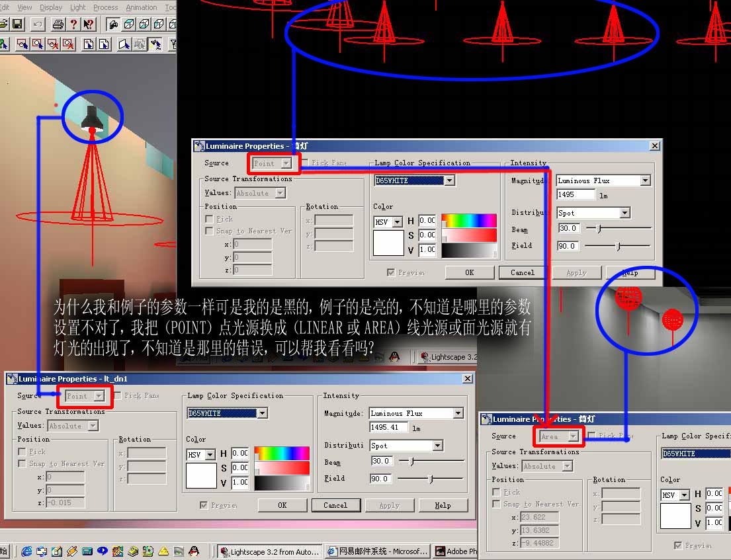Viewport: 731px width, 560px height.
Task: Open the Display menu
Action: click(x=51, y=7)
